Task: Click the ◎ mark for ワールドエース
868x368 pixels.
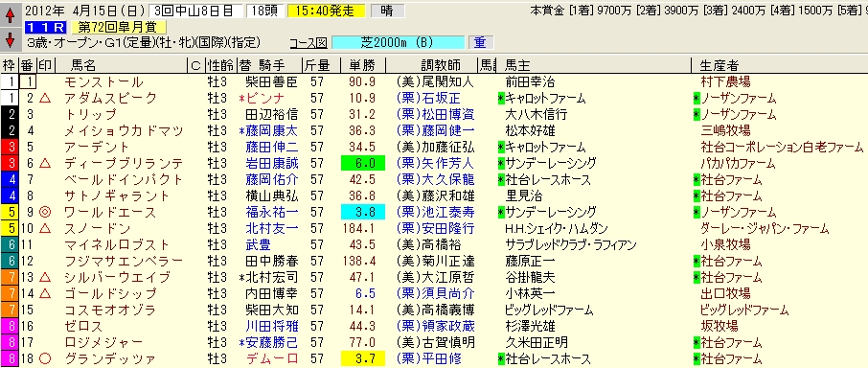Action: tap(45, 212)
